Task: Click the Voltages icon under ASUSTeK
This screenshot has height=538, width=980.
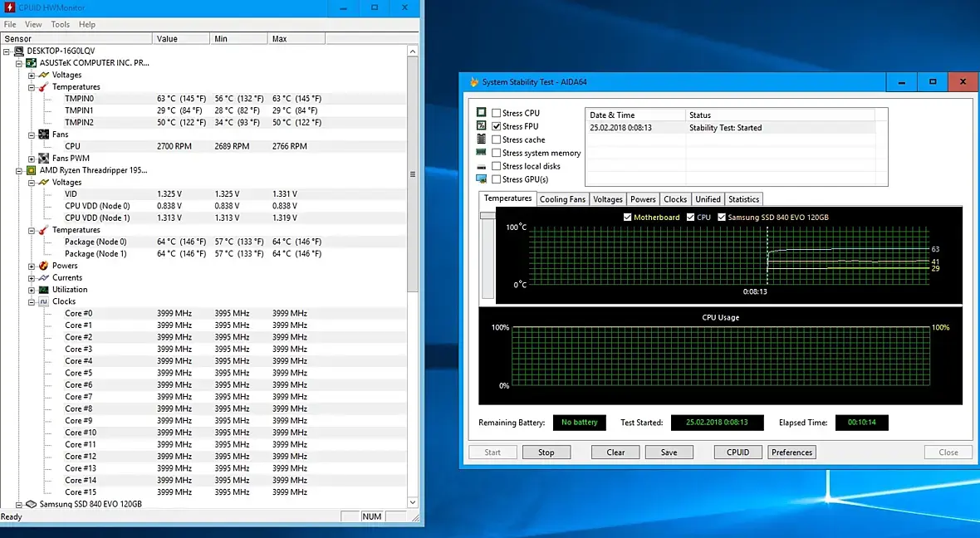Action: tap(44, 75)
